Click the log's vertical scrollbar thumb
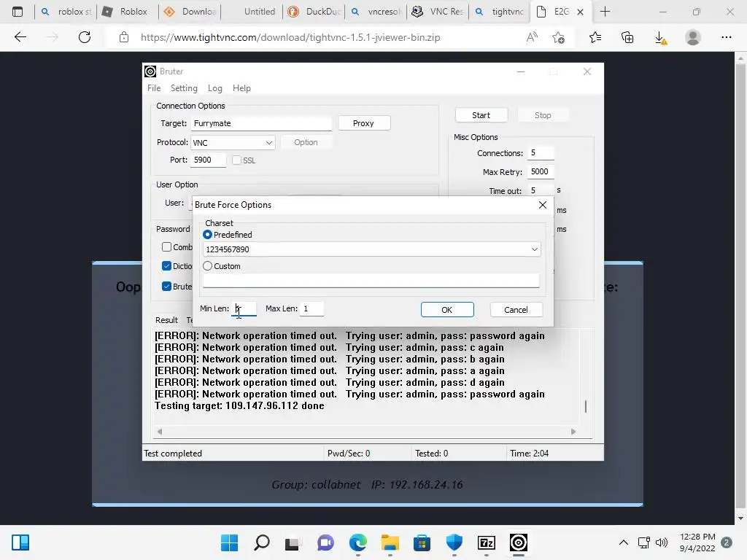 pos(586,406)
